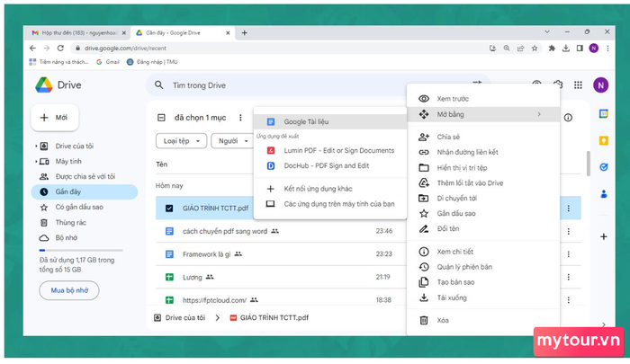
Task: Open more actions for cách chuyển pdf row
Action: [568, 231]
